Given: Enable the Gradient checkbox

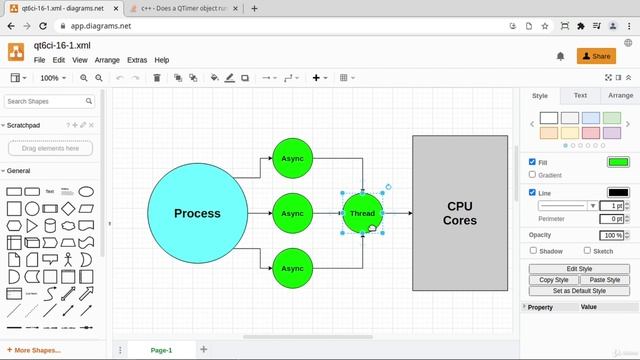Looking at the screenshot, I should pyautogui.click(x=532, y=175).
